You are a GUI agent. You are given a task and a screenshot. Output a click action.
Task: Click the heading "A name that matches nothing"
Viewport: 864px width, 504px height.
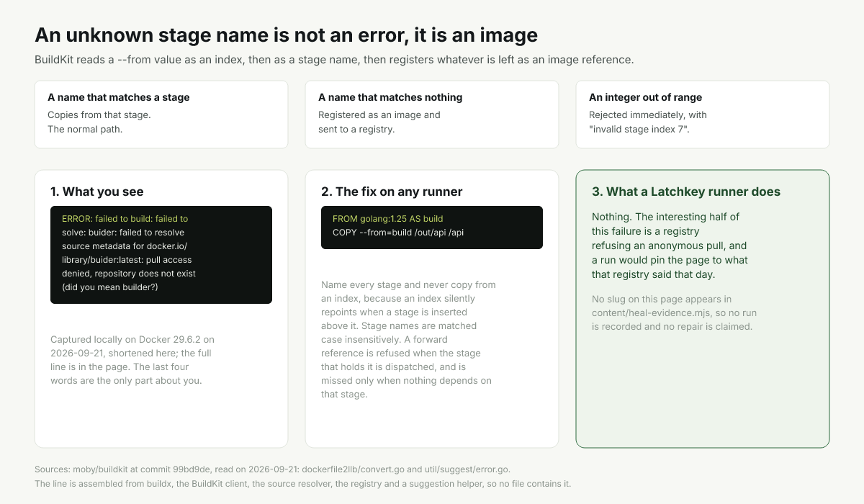(390, 97)
